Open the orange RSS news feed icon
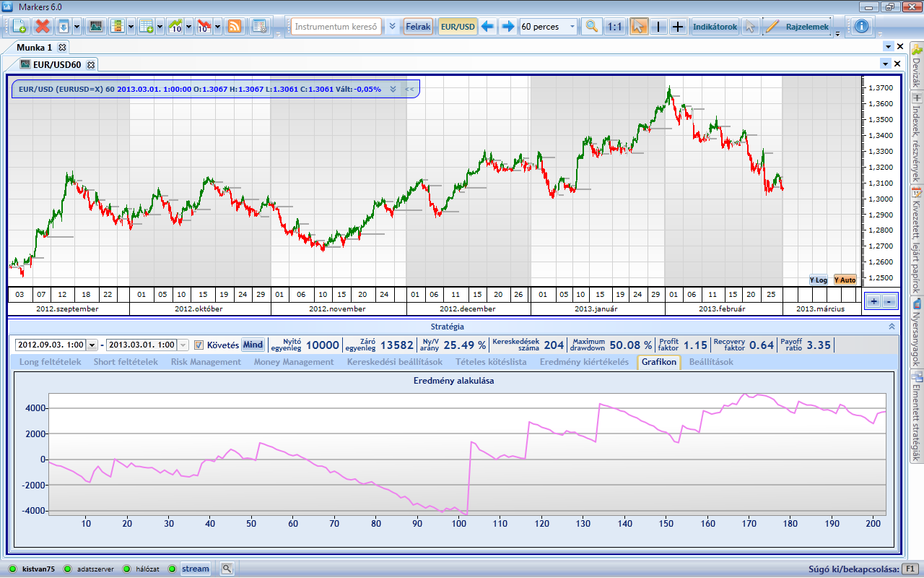 click(234, 27)
